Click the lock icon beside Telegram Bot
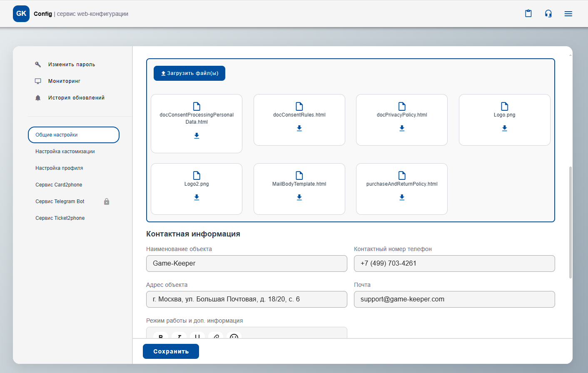The width and height of the screenshot is (588, 373). coord(107,201)
